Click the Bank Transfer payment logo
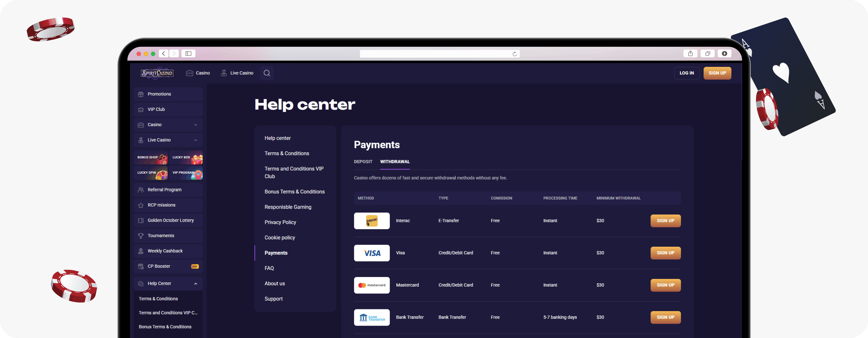 372,317
